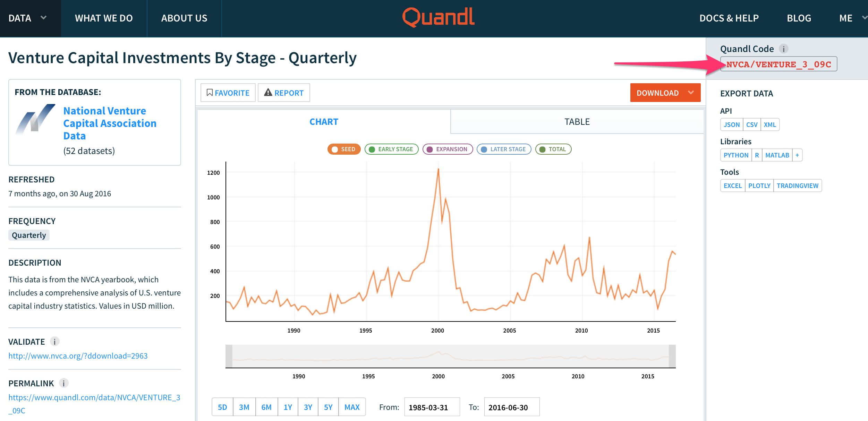Click the Favorite bookmark icon
Viewport: 868px width, 421px height.
[210, 93]
